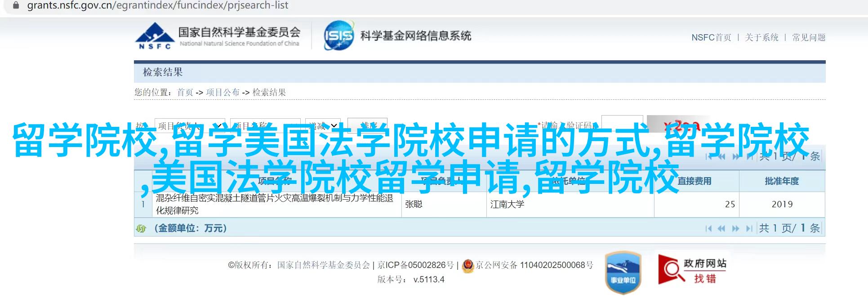Open the 常见问题 menu link
The width and height of the screenshot is (868, 308).
(x=809, y=38)
